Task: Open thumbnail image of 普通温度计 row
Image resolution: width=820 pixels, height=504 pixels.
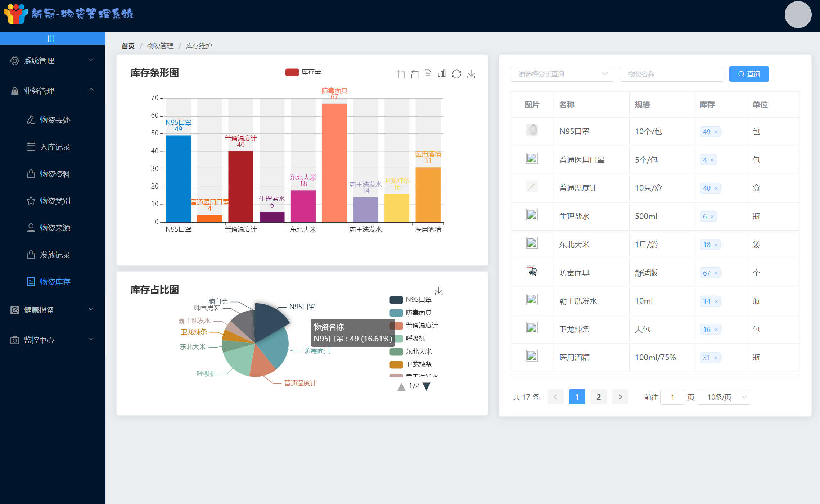Action: [x=532, y=186]
